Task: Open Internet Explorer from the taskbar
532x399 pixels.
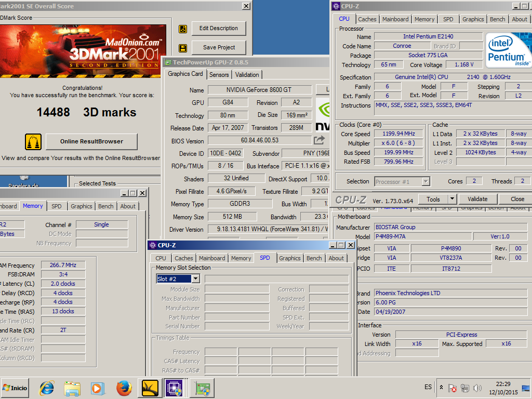Action: tap(47, 388)
